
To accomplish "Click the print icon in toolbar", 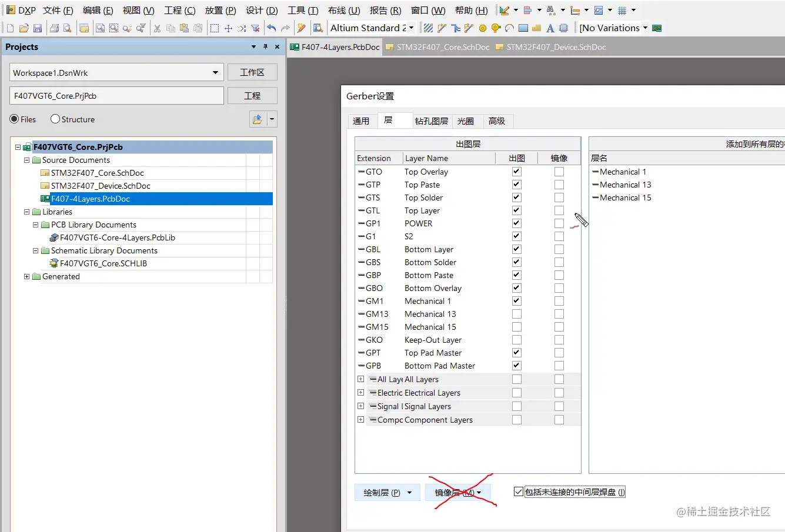I will pos(54,28).
